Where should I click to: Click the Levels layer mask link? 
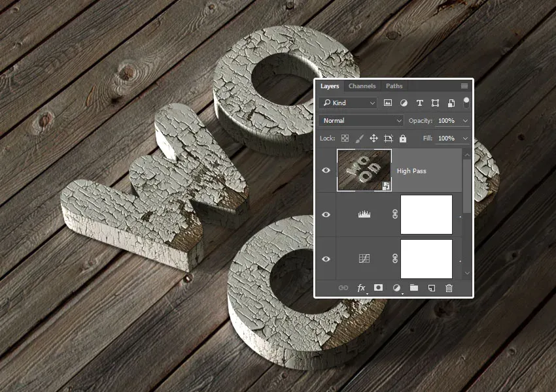pos(395,214)
